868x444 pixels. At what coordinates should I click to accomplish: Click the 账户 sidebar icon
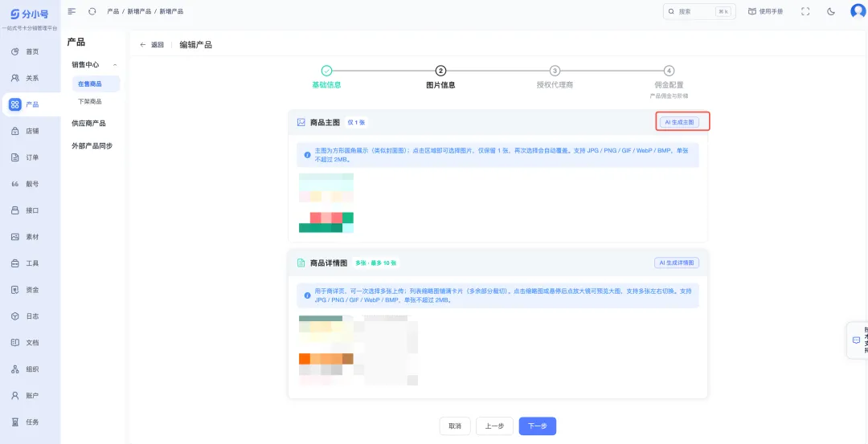pyautogui.click(x=15, y=396)
